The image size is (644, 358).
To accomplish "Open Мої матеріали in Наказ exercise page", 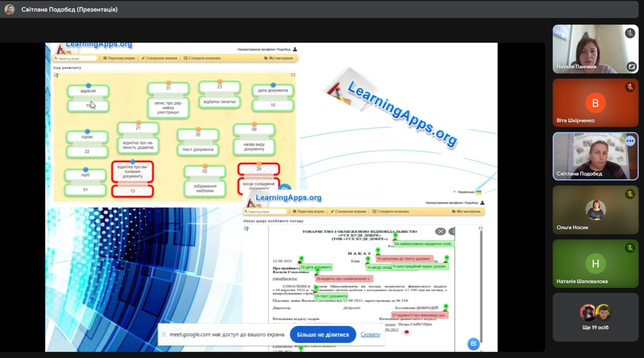I will 466,211.
